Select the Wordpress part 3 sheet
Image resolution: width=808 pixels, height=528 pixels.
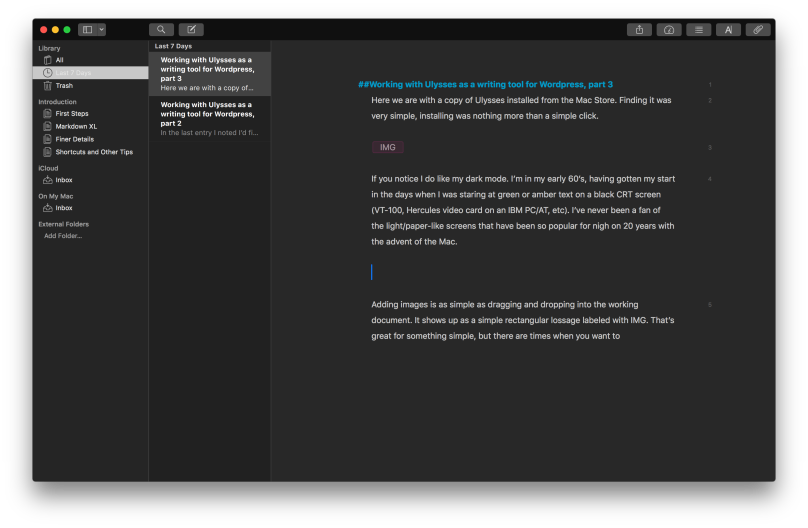(x=210, y=74)
